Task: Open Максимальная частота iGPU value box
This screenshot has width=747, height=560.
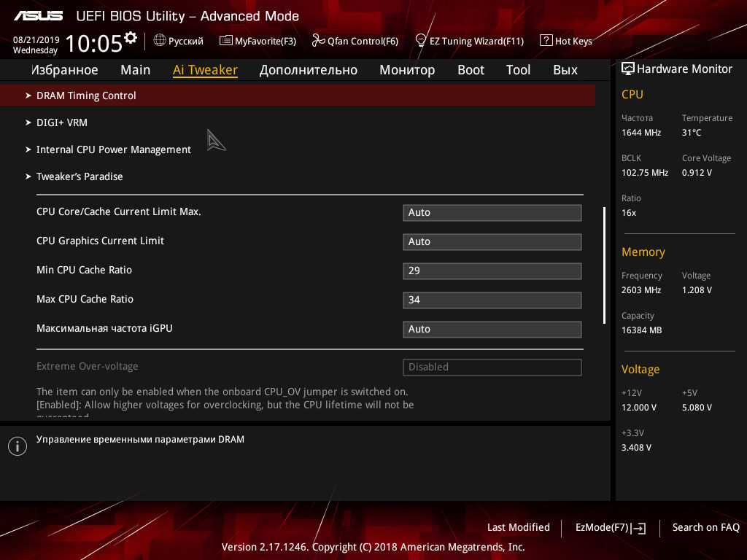Action: pyautogui.click(x=492, y=329)
